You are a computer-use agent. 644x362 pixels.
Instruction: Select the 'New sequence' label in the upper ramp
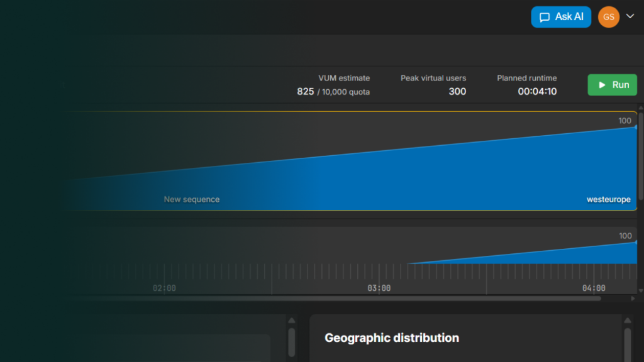(x=192, y=199)
